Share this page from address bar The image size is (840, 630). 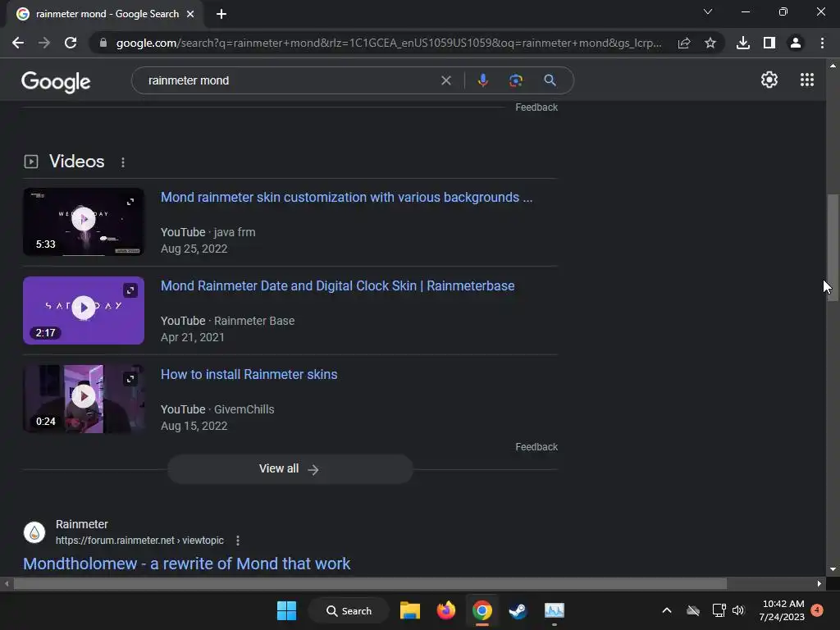coord(684,43)
